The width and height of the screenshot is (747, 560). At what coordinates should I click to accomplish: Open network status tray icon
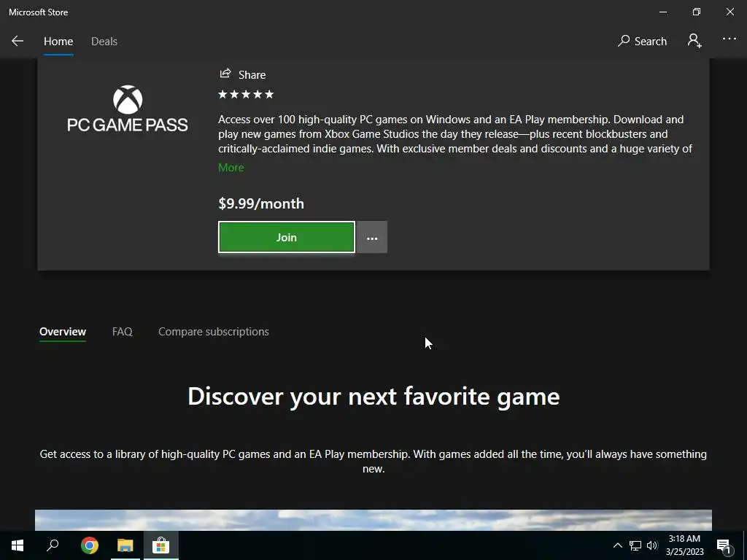point(635,545)
